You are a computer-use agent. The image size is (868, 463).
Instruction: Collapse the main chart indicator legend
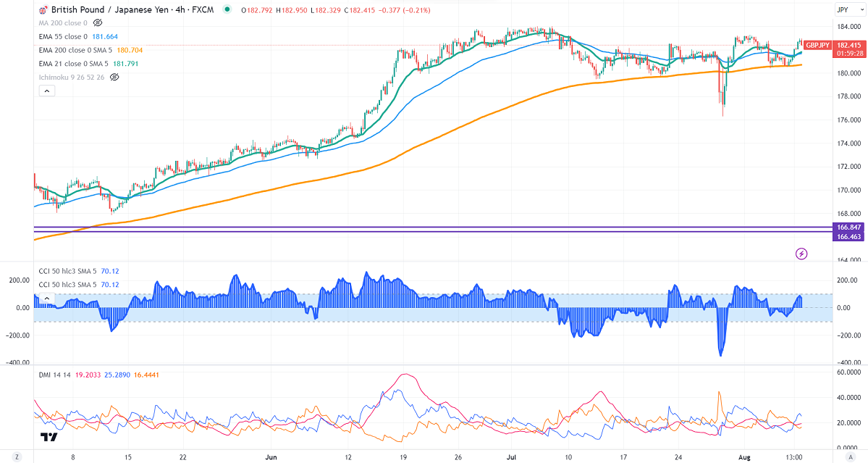46,91
